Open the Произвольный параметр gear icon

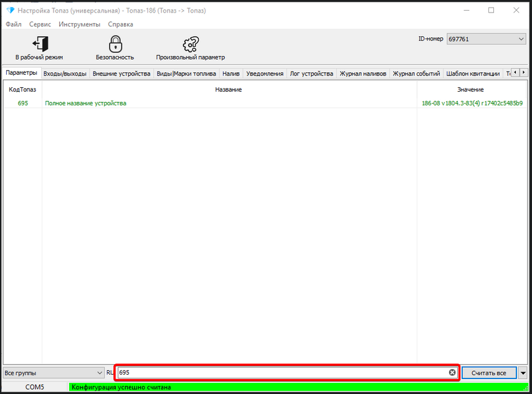coord(191,44)
